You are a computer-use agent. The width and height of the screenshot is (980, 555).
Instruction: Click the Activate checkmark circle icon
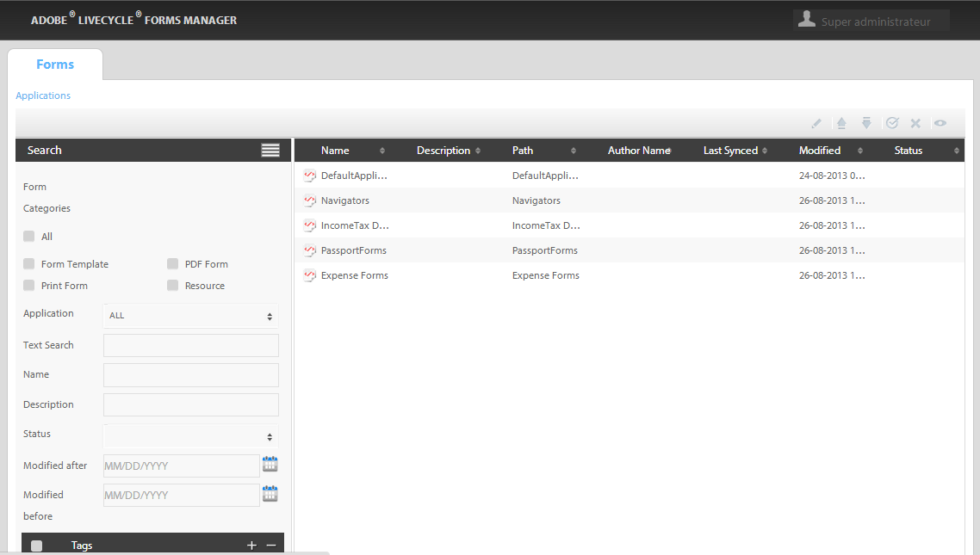point(892,123)
